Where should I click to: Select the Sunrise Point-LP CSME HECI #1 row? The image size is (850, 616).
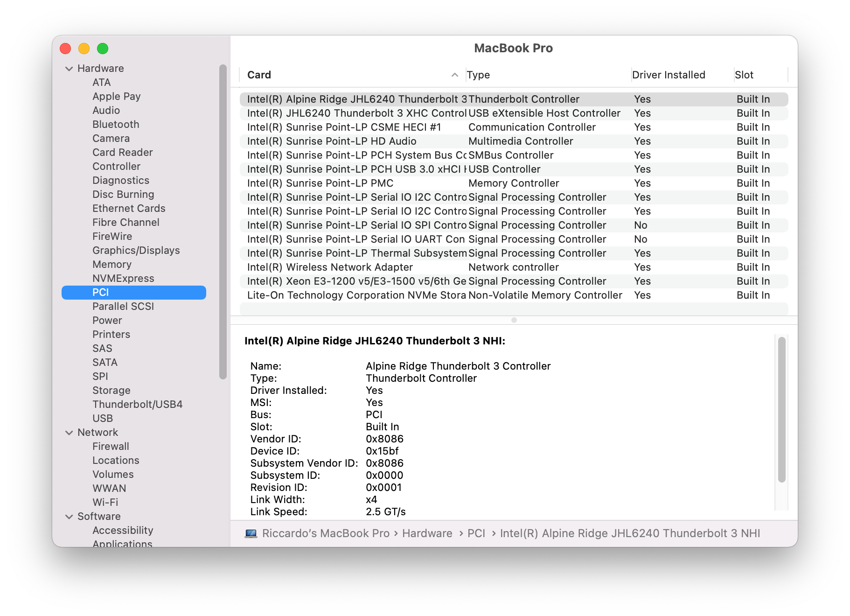[514, 127]
